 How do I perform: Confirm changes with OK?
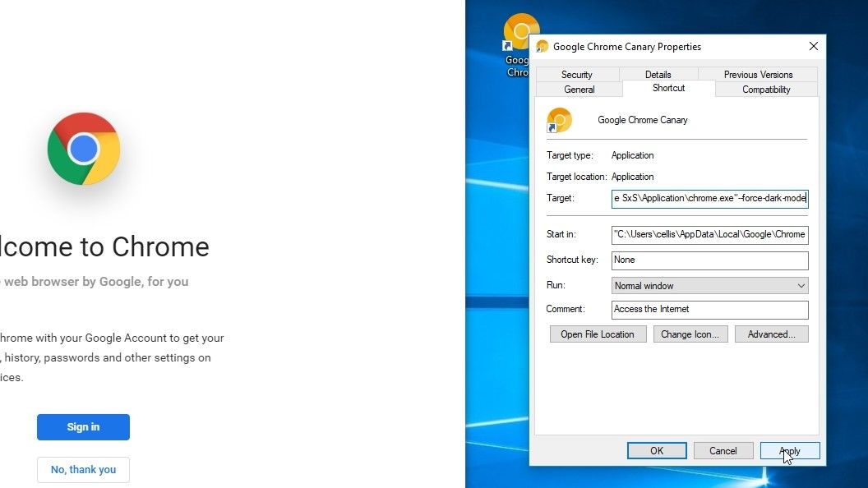[656, 450]
